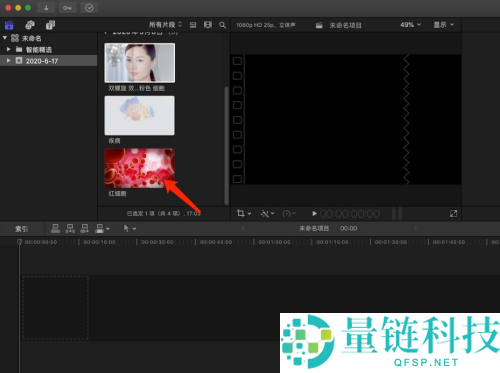The width and height of the screenshot is (500, 373).
Task: Click the magic wand enhancements icon
Action: click(265, 213)
